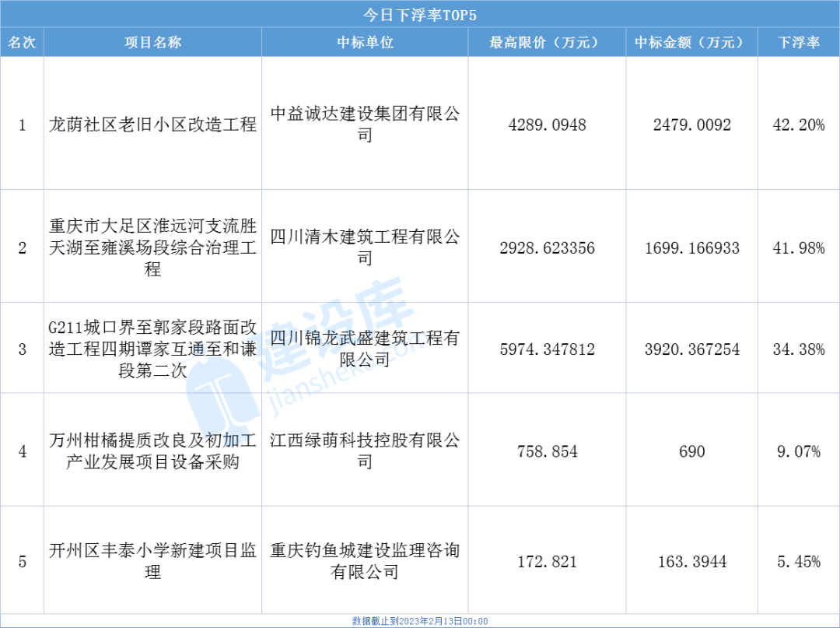Open the 龙荫社区老旧小区改造工程 project name
This screenshot has width=840, height=628.
pyautogui.click(x=153, y=125)
